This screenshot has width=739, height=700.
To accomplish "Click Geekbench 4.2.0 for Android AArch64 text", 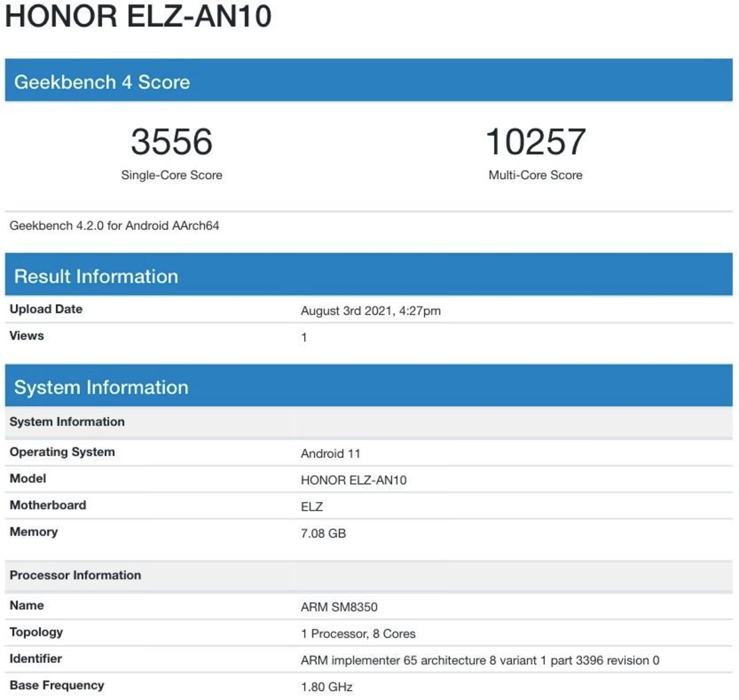I will pos(114,226).
